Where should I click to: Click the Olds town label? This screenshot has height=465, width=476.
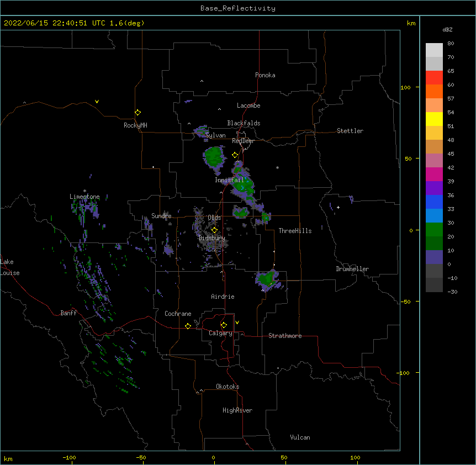click(x=214, y=218)
